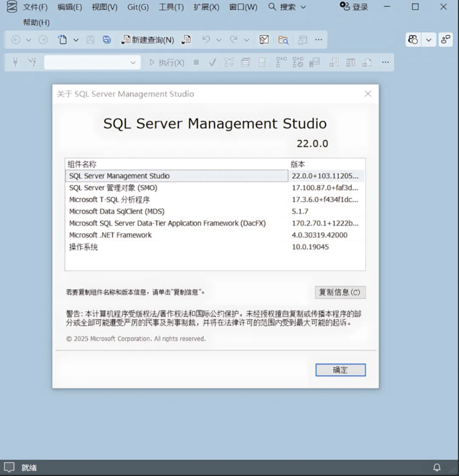This screenshot has width=459, height=476.
Task: Expand the Copilot dropdown arrow
Action: 429,40
